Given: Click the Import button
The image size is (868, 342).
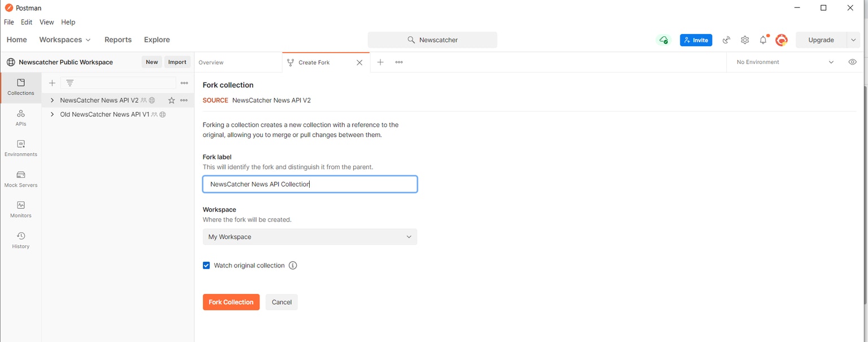Looking at the screenshot, I should (x=177, y=62).
